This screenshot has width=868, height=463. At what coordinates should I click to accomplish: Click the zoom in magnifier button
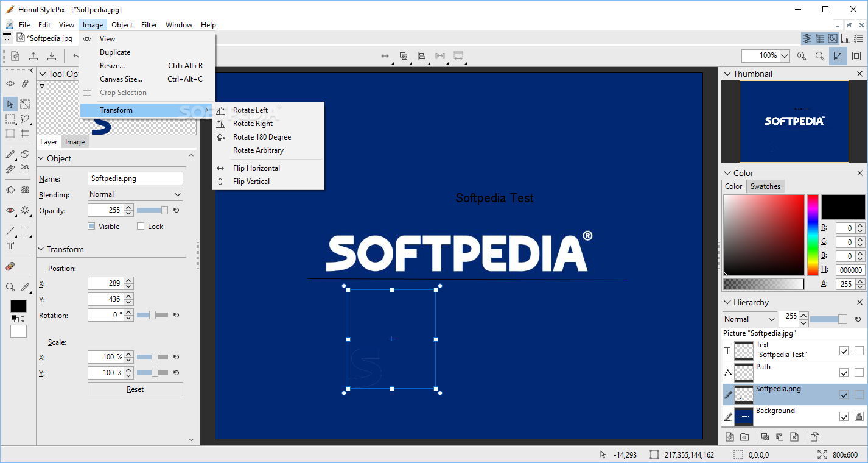802,56
